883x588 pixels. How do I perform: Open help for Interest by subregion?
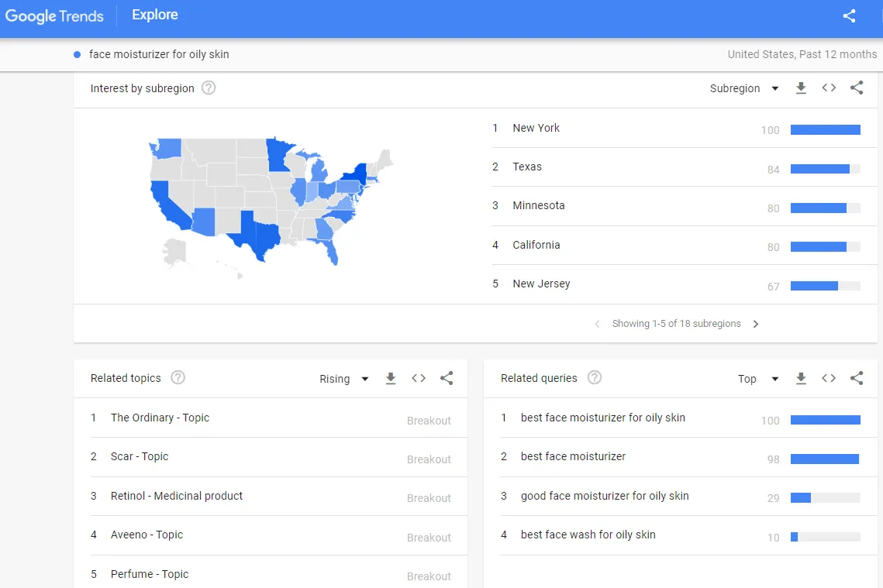209,88
